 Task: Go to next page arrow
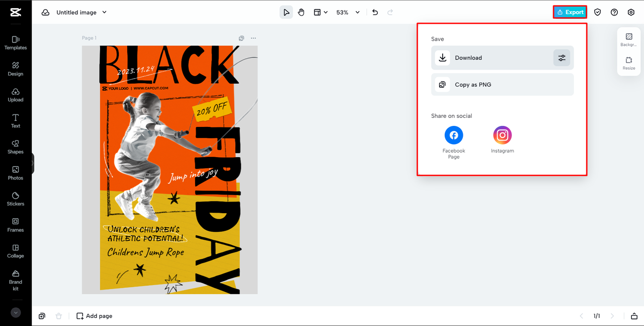612,316
